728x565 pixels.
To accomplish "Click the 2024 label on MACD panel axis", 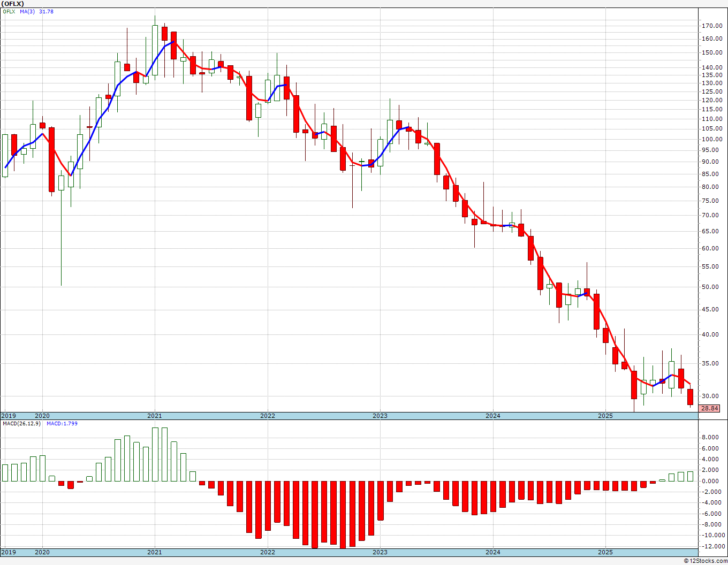I will pos(493,552).
